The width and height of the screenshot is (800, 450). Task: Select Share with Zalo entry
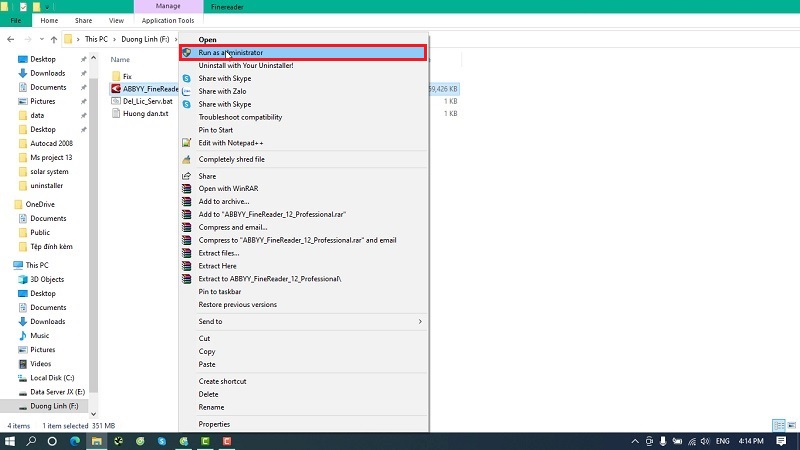point(220,91)
